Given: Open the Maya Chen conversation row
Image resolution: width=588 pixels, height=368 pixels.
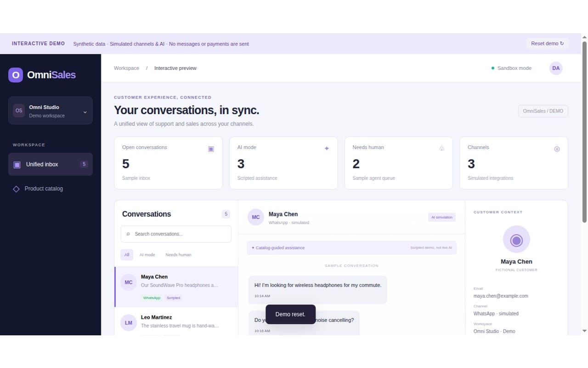Looking at the screenshot, I should click(x=176, y=287).
